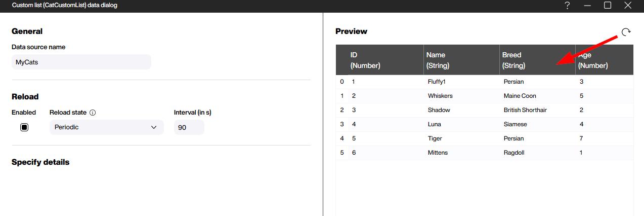644x216 pixels.
Task: Click the Ragdoll breed cell
Action: tap(514, 153)
